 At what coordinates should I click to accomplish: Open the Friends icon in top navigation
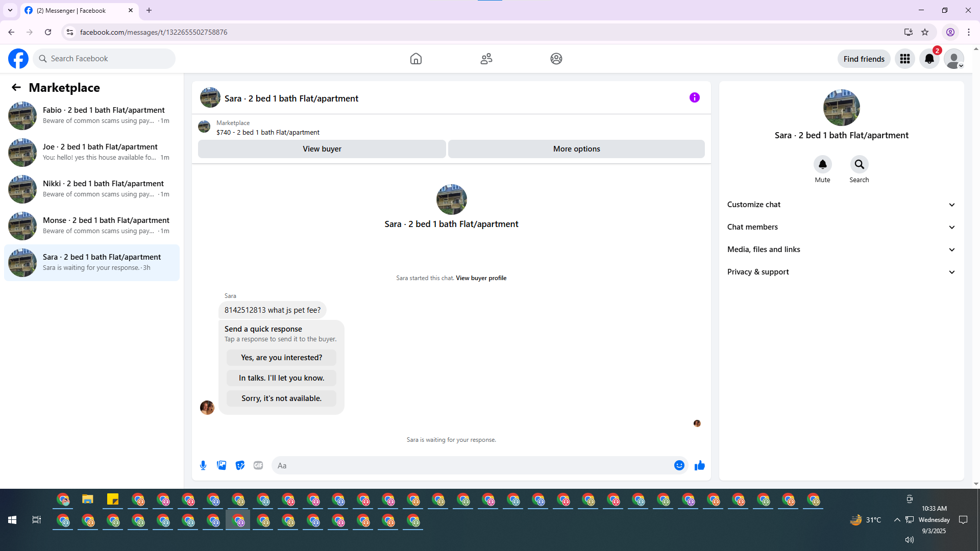click(x=486, y=59)
